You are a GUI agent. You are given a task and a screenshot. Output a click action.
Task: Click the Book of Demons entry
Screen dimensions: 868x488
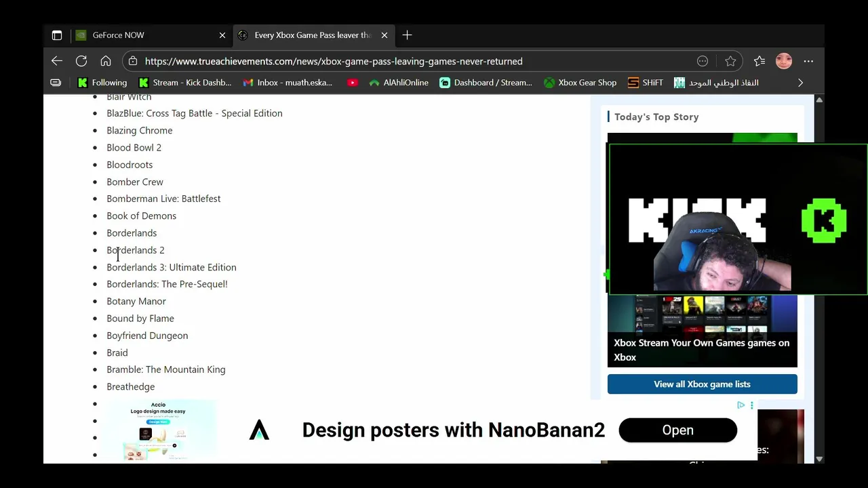(x=142, y=216)
